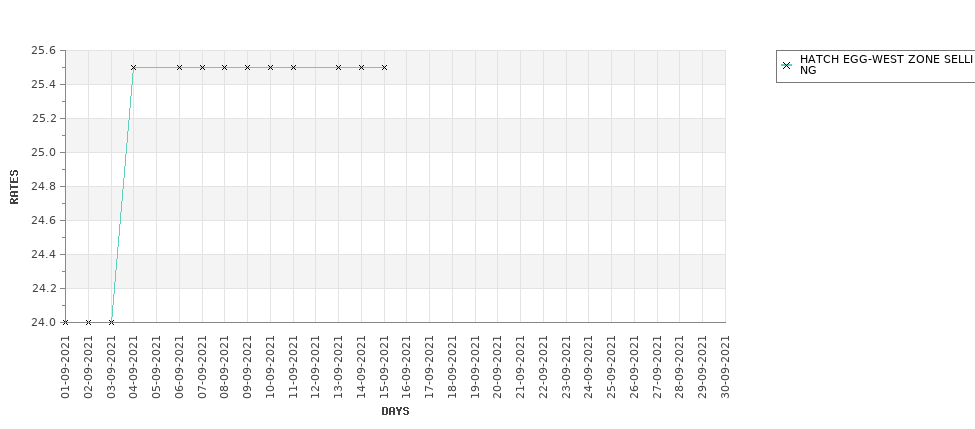Click the 25.0 y-axis label
The height and width of the screenshot is (429, 975).
pos(44,152)
